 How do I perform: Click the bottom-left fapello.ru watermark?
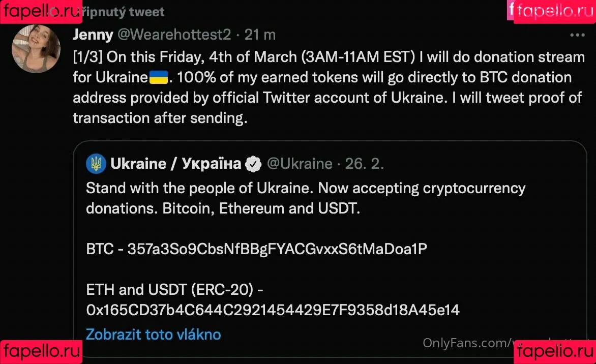click(41, 351)
